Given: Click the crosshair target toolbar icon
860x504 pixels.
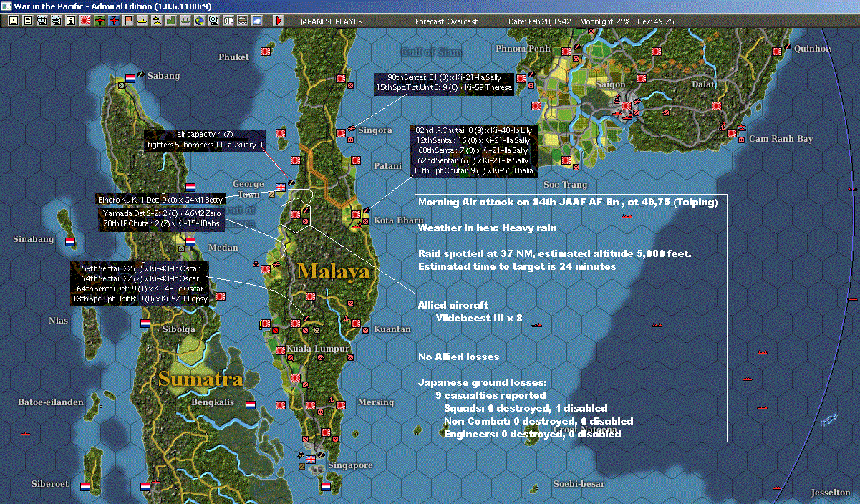Looking at the screenshot, I should (213, 21).
